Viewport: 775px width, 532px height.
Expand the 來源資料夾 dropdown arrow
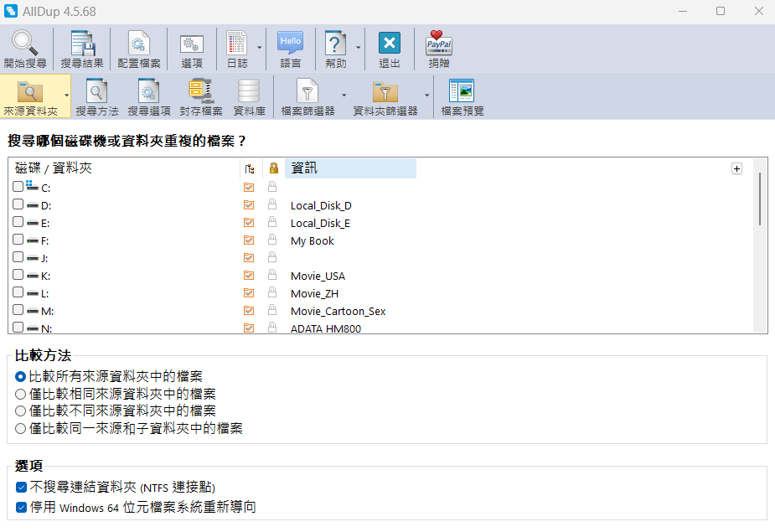tap(67, 96)
